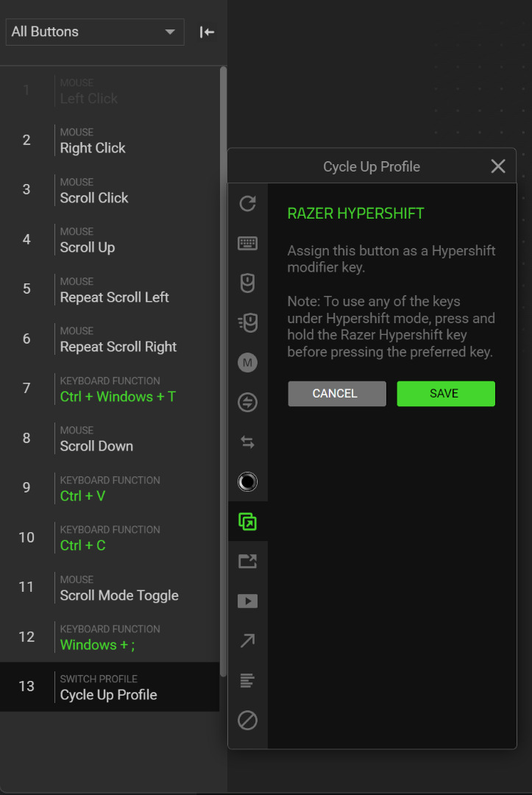Click the button list vertical scrollbar
This screenshot has width=532, height=795.
point(223,368)
